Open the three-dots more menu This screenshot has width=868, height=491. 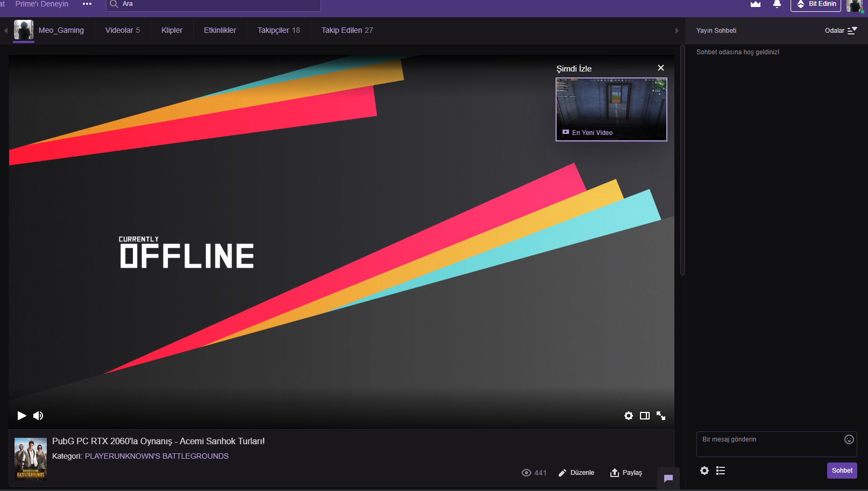87,4
